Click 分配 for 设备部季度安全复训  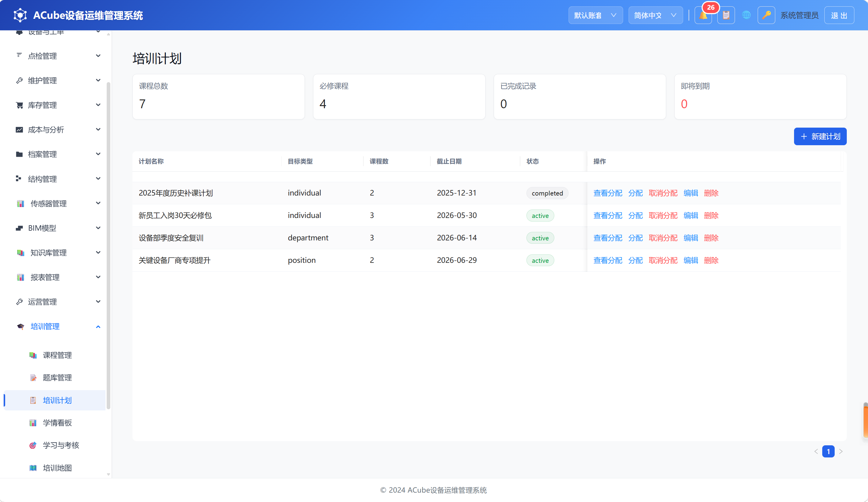click(635, 238)
